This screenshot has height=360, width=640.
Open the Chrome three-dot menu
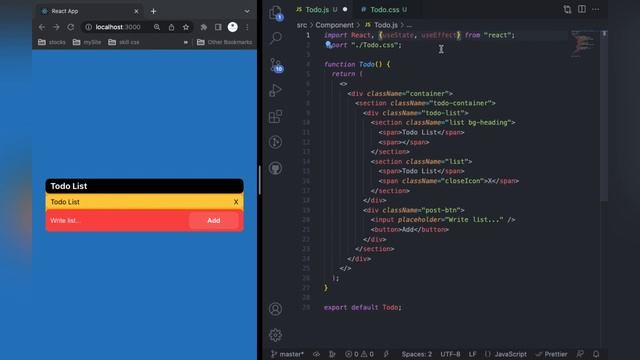pos(247,27)
